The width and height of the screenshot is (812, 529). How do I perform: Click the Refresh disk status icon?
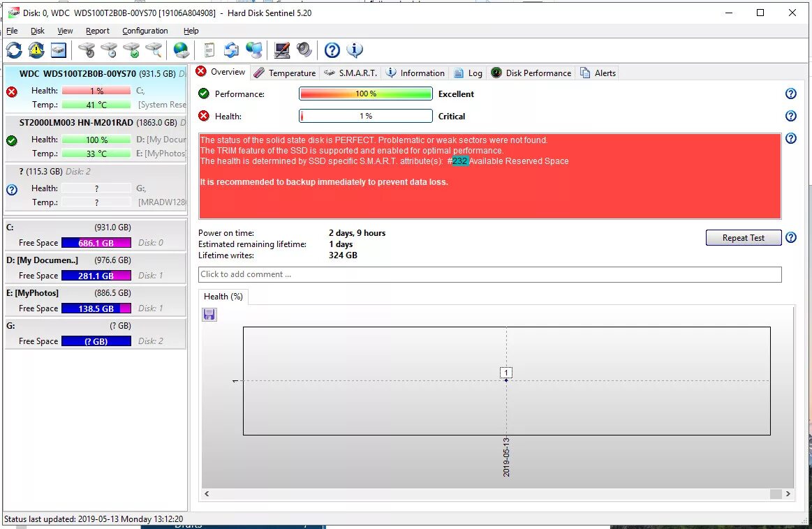pyautogui.click(x=14, y=50)
